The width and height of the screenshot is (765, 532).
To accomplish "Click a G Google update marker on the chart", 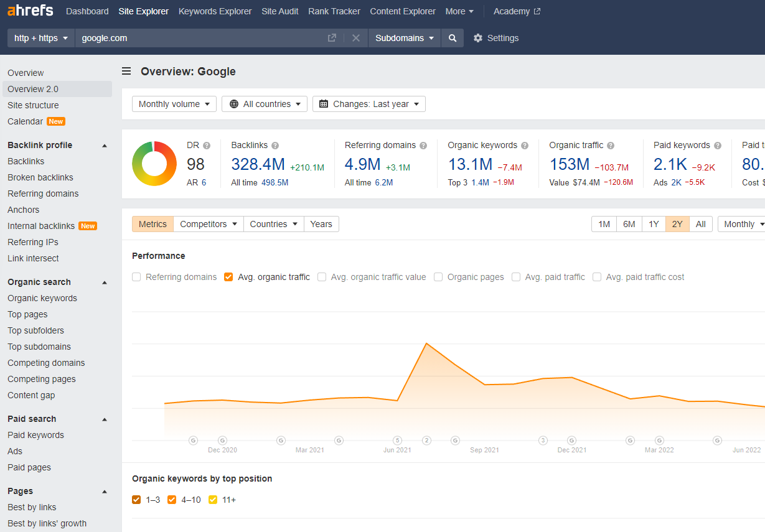I will click(193, 441).
